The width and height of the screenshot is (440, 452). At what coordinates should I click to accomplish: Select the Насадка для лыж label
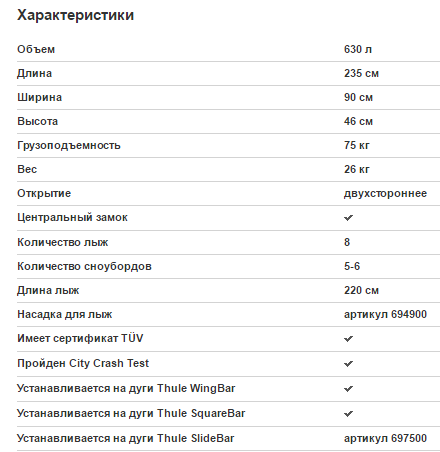tap(65, 315)
